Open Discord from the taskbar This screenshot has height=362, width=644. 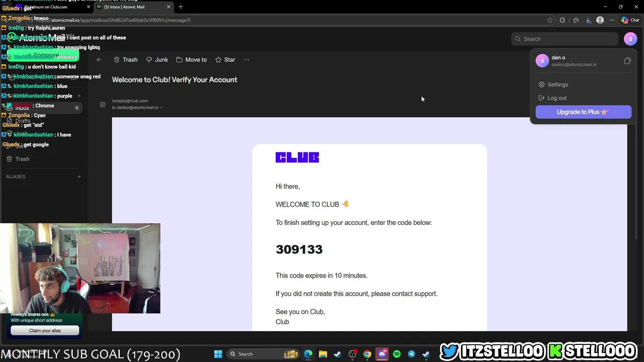pos(382,354)
